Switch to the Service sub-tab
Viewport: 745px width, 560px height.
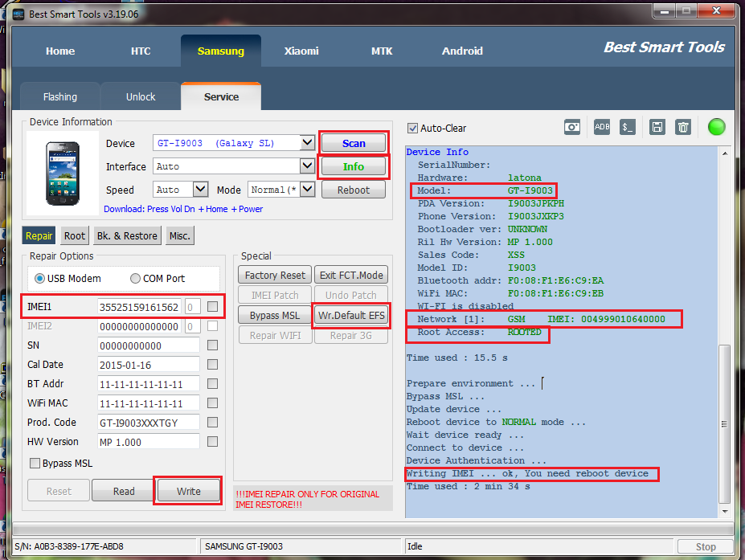click(221, 97)
